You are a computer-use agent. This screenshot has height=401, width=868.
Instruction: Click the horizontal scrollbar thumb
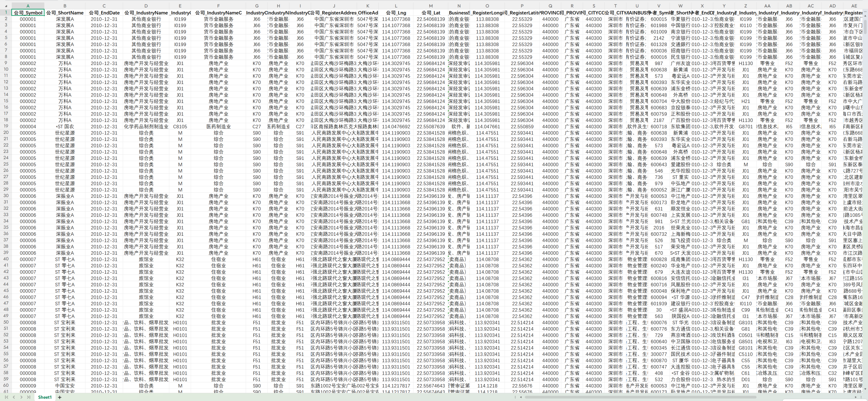click(641, 397)
